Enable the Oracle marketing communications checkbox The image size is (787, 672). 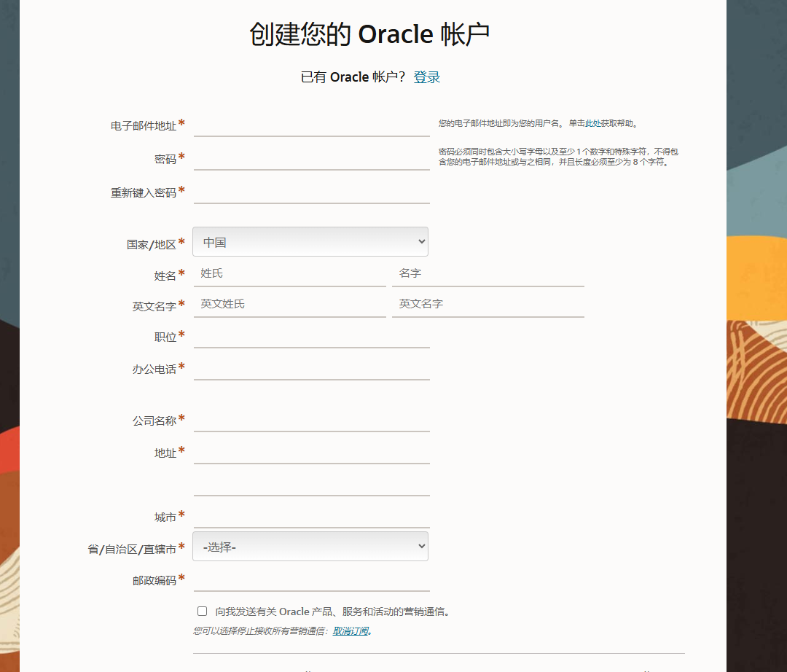coord(203,612)
